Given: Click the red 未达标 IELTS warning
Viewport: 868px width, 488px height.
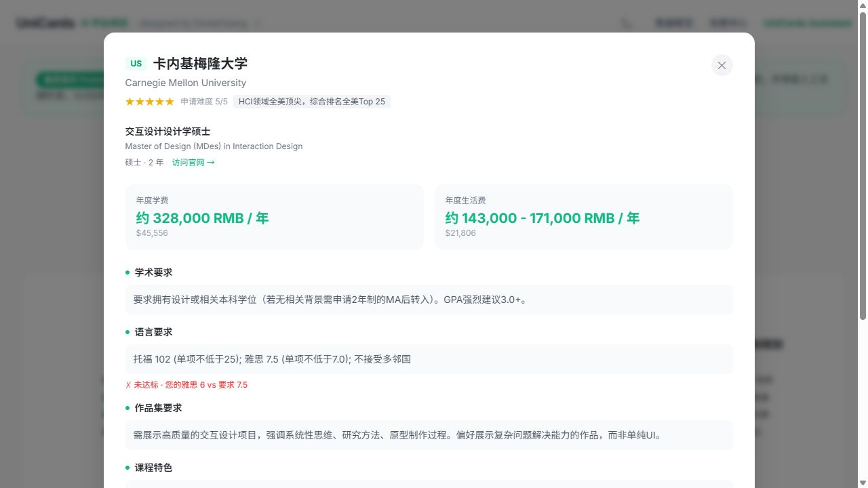Looking at the screenshot, I should [186, 385].
